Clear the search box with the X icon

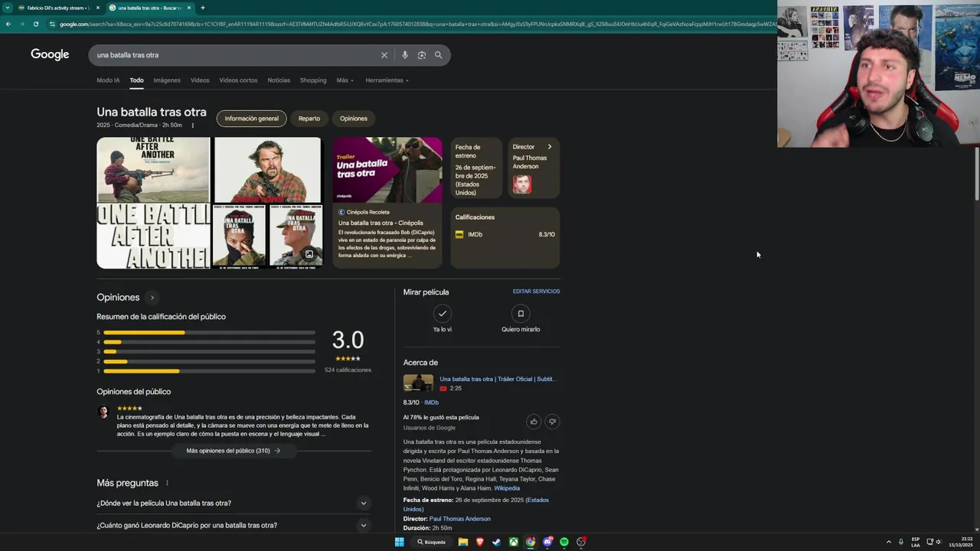pos(384,55)
